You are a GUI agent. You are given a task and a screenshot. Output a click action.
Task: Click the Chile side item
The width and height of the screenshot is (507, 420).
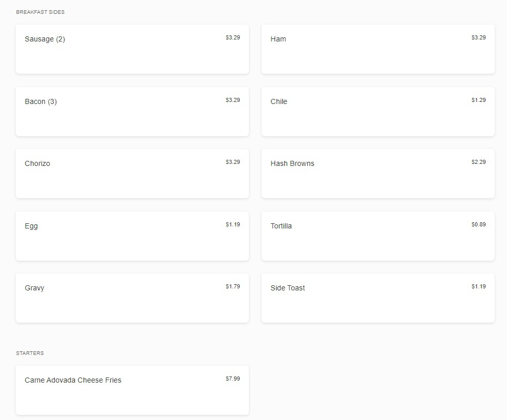pyautogui.click(x=378, y=112)
